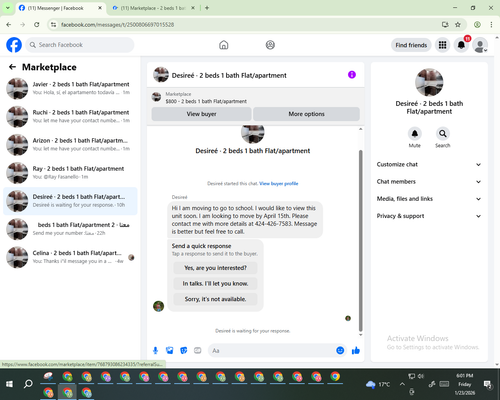
Task: Open Windows taskbar search
Action: (x=28, y=384)
